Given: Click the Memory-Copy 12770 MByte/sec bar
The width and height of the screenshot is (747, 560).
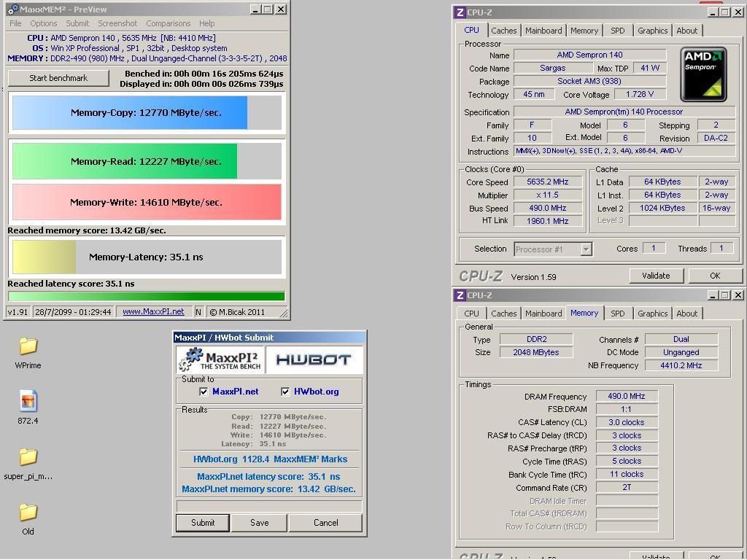Looking at the screenshot, I should 147,113.
